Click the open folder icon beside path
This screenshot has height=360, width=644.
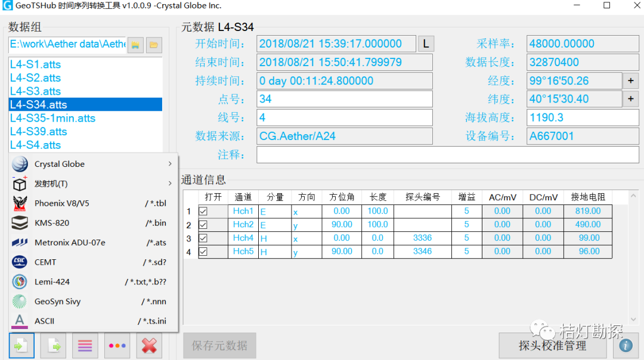154,45
